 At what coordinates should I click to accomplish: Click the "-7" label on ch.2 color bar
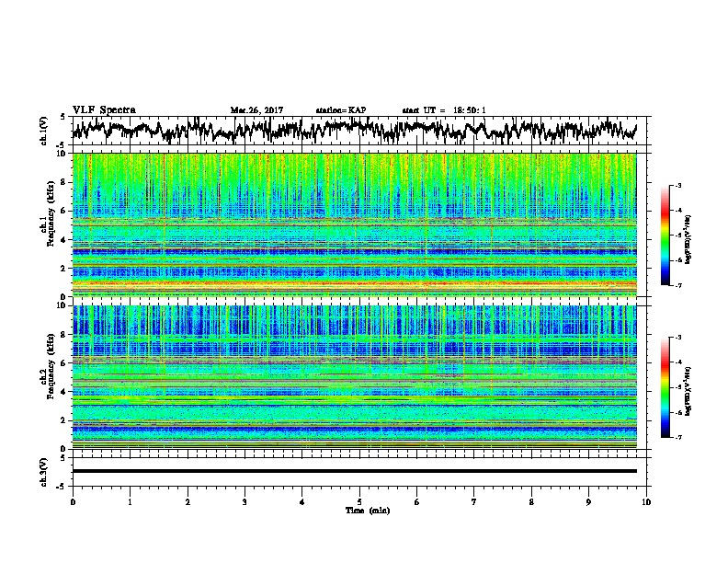(x=677, y=438)
